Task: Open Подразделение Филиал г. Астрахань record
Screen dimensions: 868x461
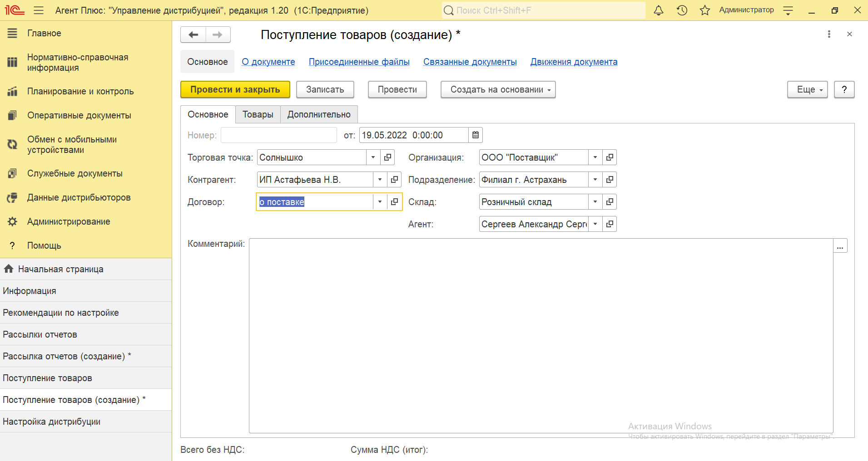Action: pyautogui.click(x=610, y=180)
